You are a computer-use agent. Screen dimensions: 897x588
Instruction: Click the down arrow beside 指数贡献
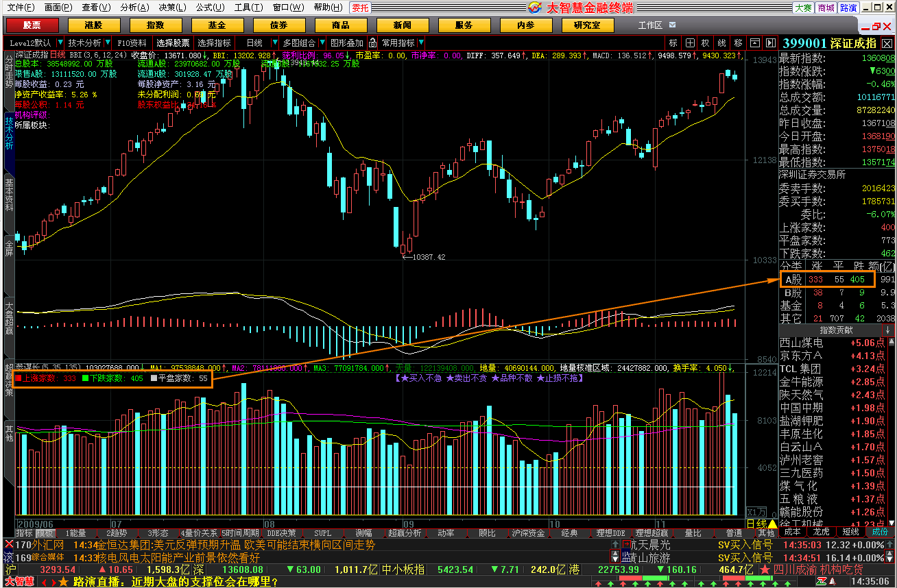click(x=887, y=330)
